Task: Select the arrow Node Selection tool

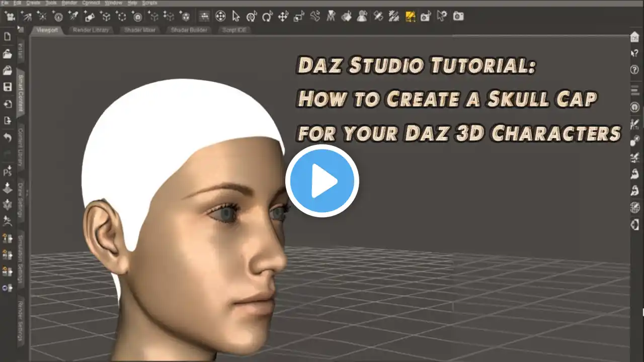Action: [236, 17]
